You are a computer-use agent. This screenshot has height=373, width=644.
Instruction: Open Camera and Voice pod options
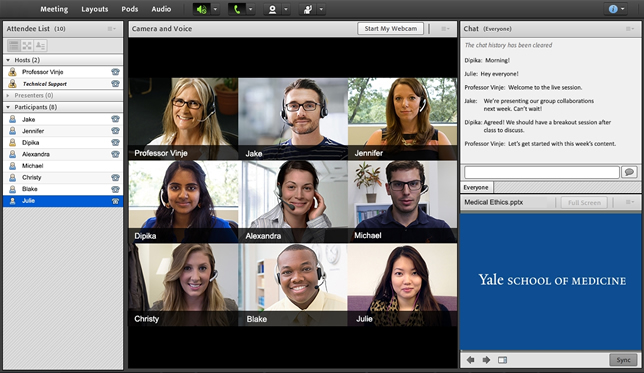(445, 29)
